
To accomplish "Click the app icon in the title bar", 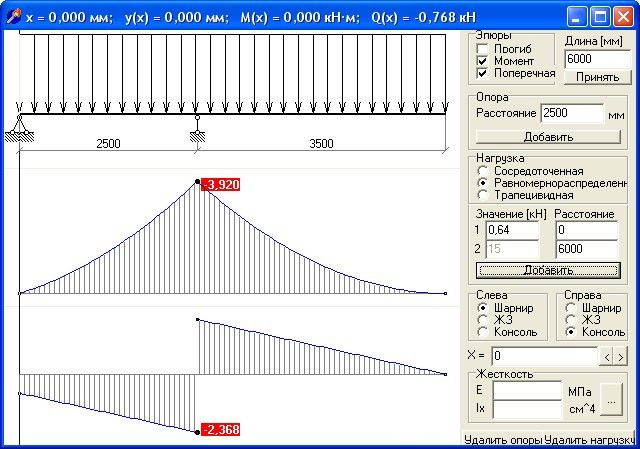I will [x=12, y=16].
